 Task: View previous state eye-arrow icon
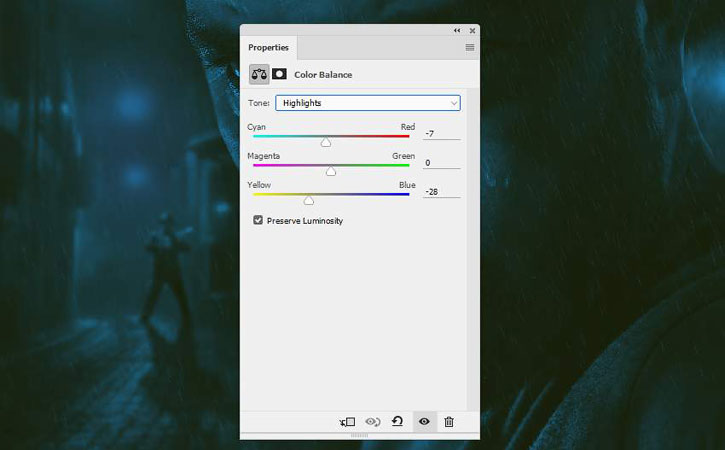(x=373, y=422)
